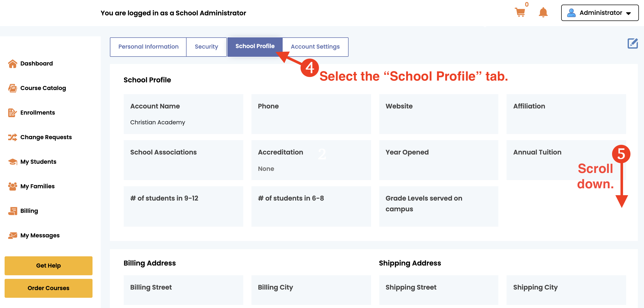The height and width of the screenshot is (308, 644).
Task: Switch to the Personal Information tab
Action: 148,47
